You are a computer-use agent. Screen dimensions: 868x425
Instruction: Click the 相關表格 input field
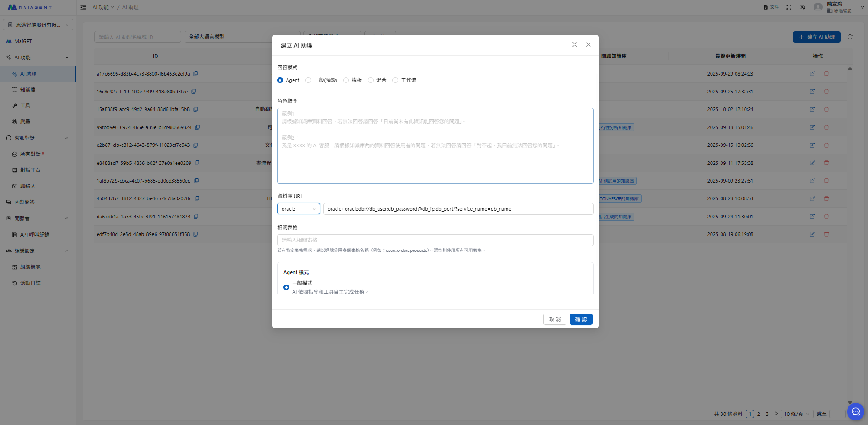coord(435,240)
